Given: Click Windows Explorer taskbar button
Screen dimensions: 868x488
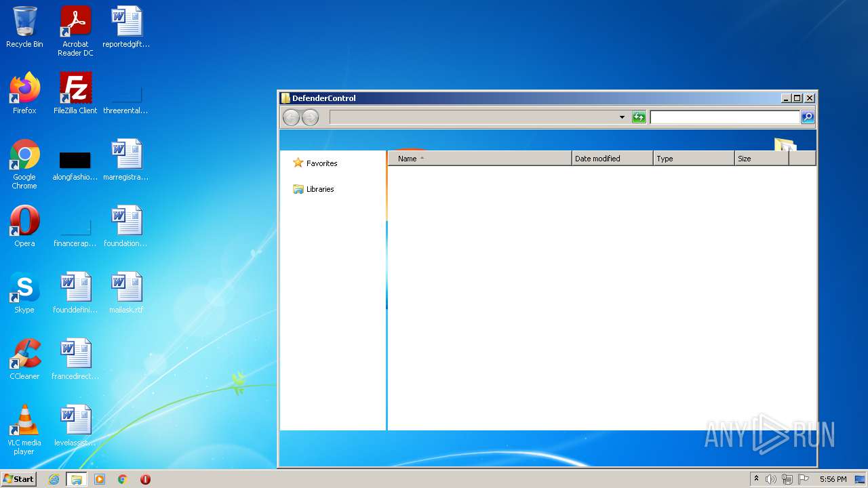Looking at the screenshot, I should 77,479.
